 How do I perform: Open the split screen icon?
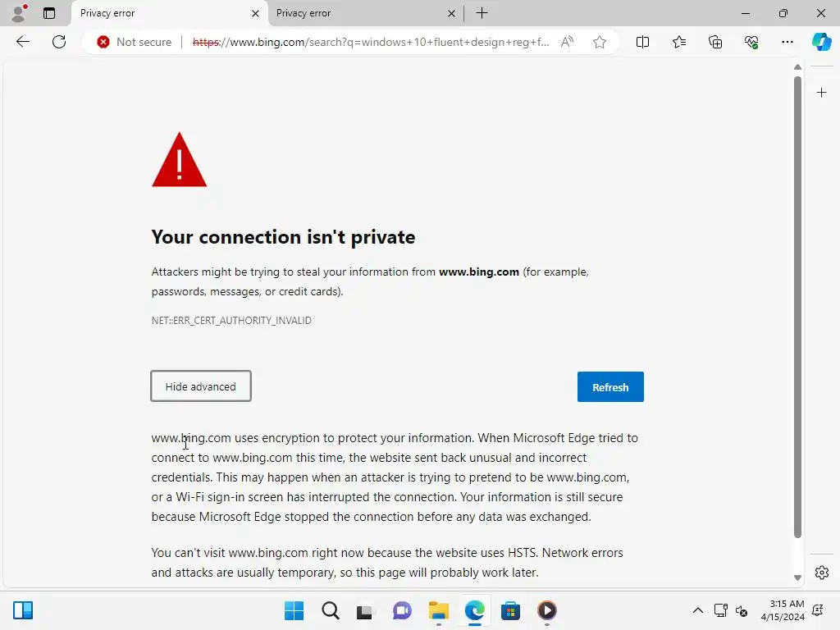[643, 42]
